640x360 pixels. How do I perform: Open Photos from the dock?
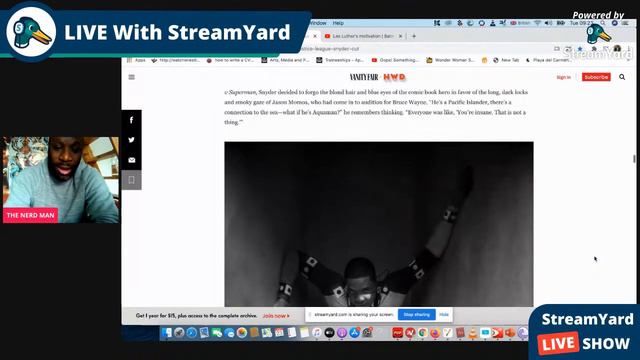pyautogui.click(x=242, y=333)
